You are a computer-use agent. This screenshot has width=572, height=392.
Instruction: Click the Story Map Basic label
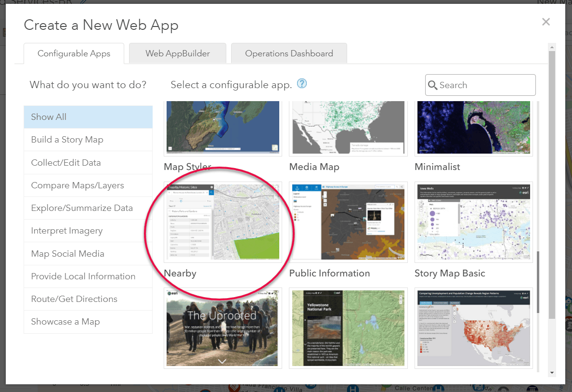pyautogui.click(x=450, y=274)
